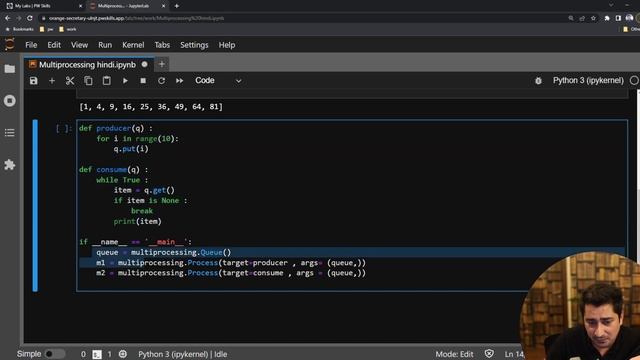Screen dimensions: 640x360
Task: Restart kernel and run all cells icon
Action: click(x=180, y=80)
